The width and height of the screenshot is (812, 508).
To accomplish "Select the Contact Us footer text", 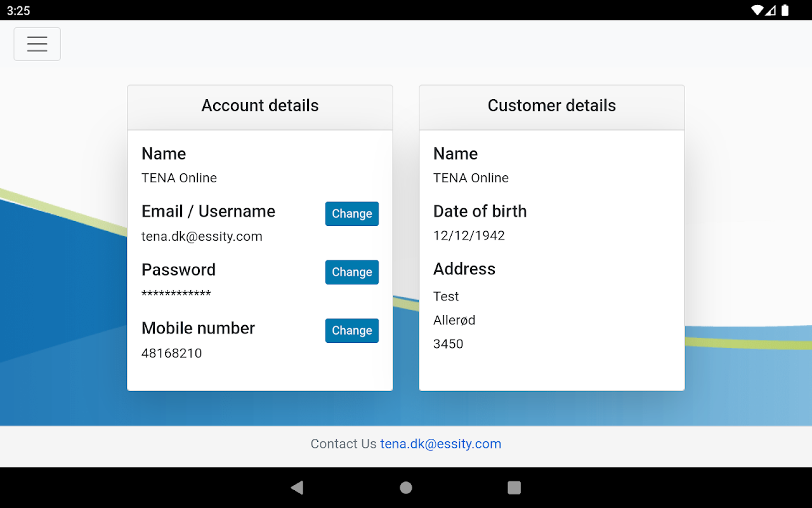I will (344, 444).
